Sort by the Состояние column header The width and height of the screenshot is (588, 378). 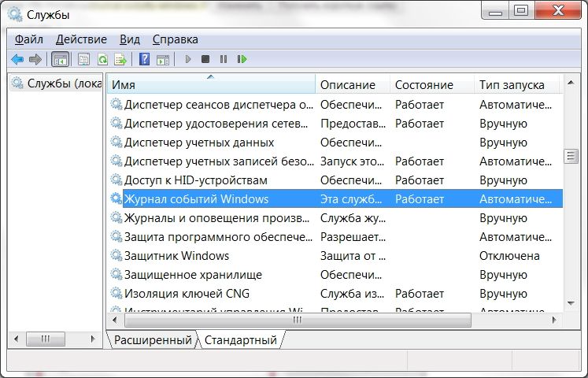(432, 85)
